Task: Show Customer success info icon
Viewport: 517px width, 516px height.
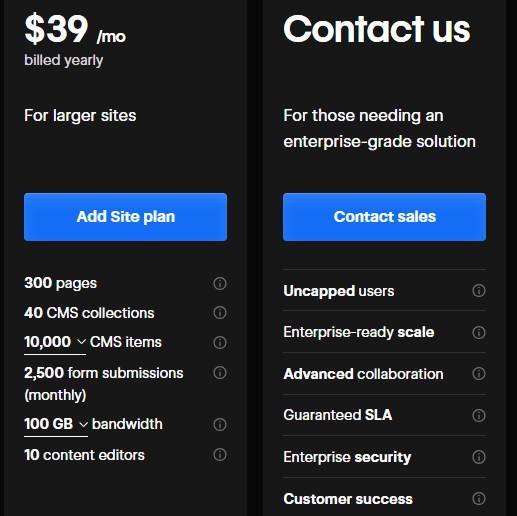Action: point(479,499)
